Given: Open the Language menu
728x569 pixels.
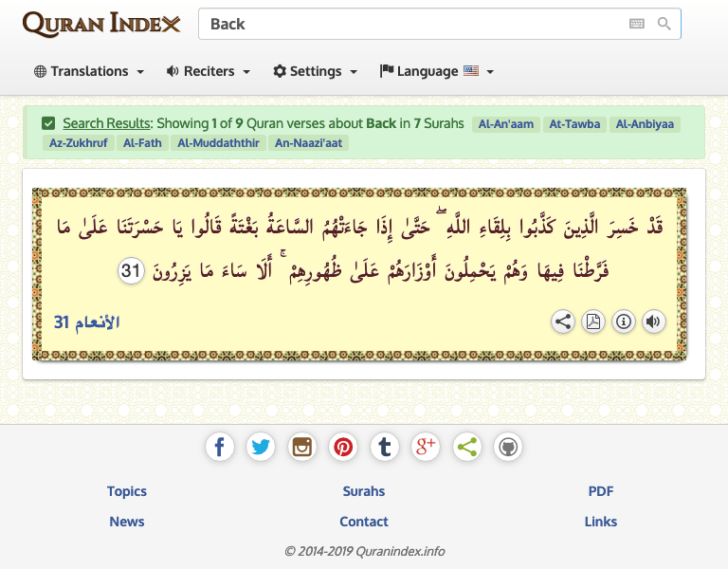Looking at the screenshot, I should [x=437, y=71].
